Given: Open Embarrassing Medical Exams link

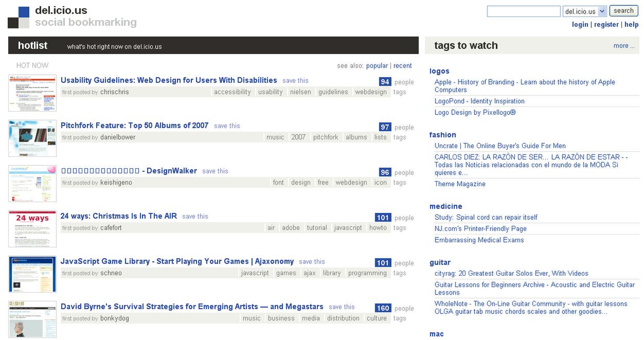Looking at the screenshot, I should click(479, 240).
